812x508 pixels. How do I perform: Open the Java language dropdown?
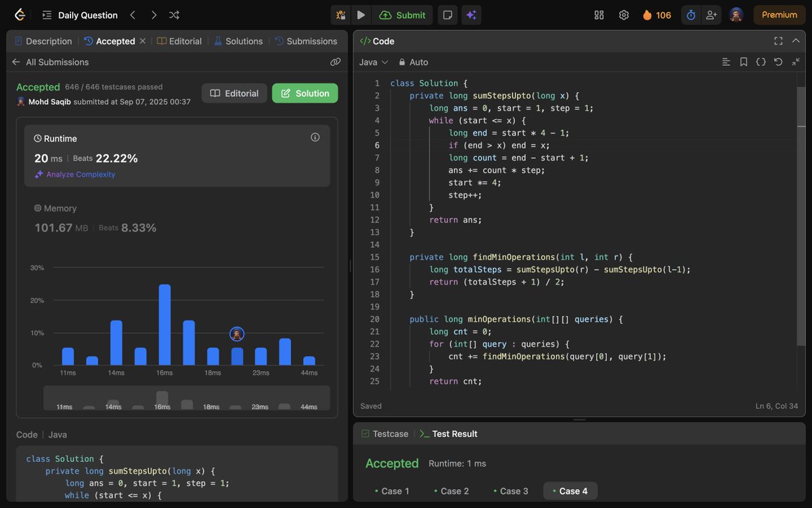[x=374, y=62]
